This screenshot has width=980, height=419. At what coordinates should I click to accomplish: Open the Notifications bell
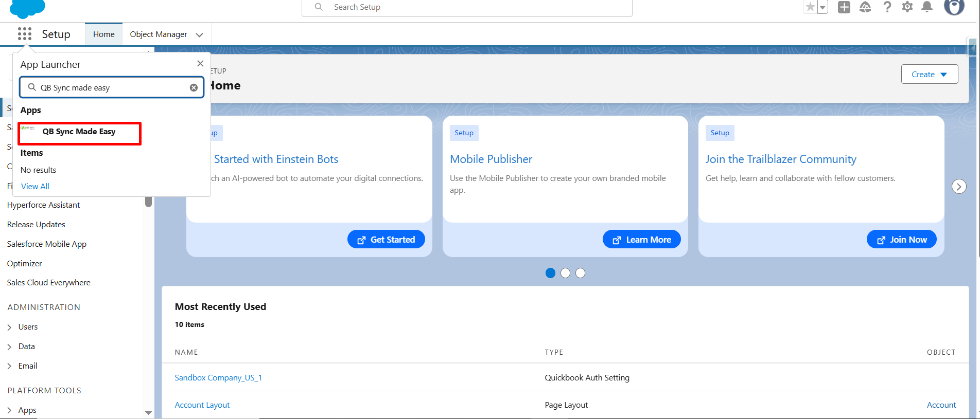927,7
